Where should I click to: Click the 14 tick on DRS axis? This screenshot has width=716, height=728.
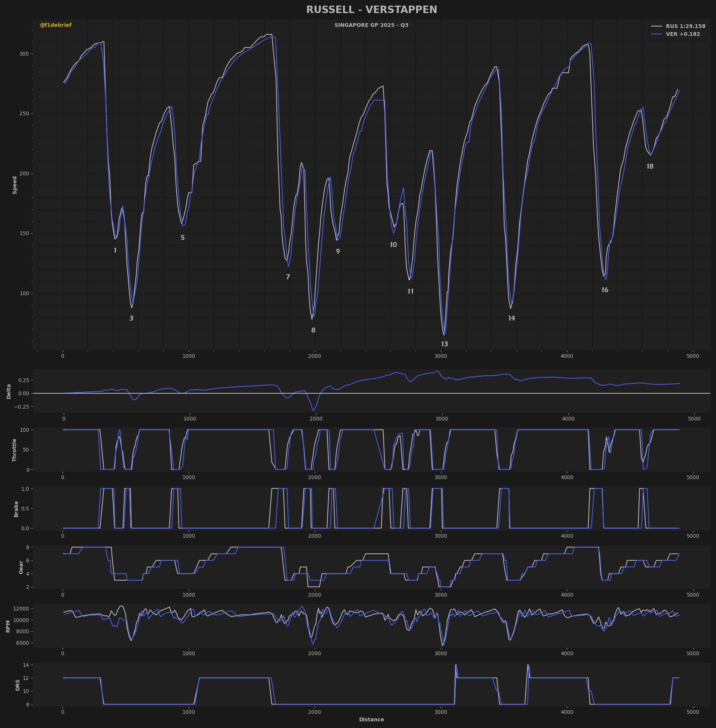click(26, 665)
